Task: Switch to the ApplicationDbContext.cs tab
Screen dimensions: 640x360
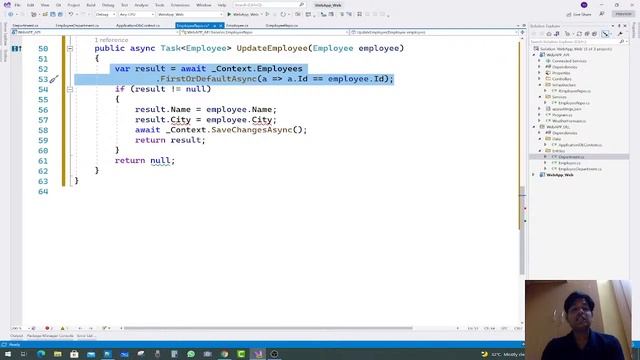Action: pos(138,25)
